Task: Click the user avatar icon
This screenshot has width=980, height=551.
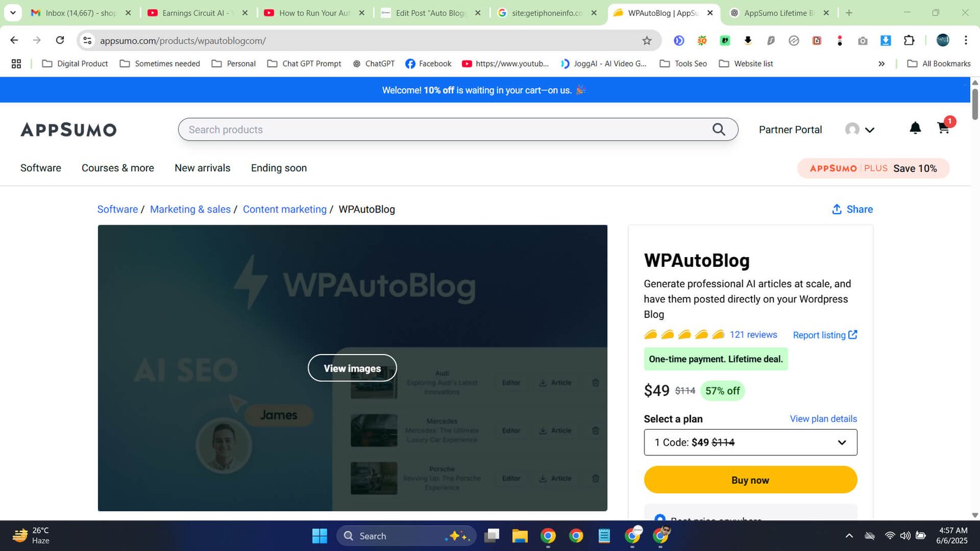Action: [852, 129]
